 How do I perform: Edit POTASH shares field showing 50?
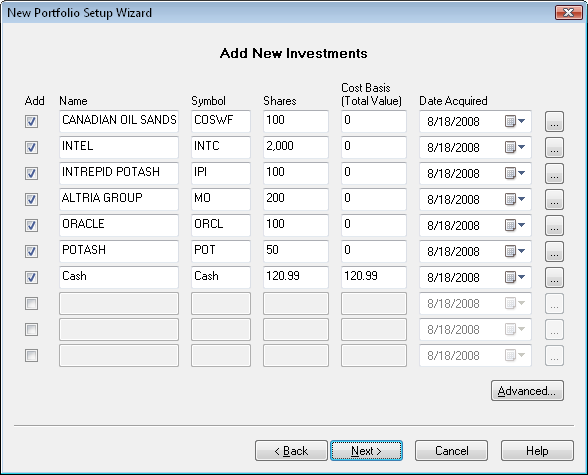296,251
